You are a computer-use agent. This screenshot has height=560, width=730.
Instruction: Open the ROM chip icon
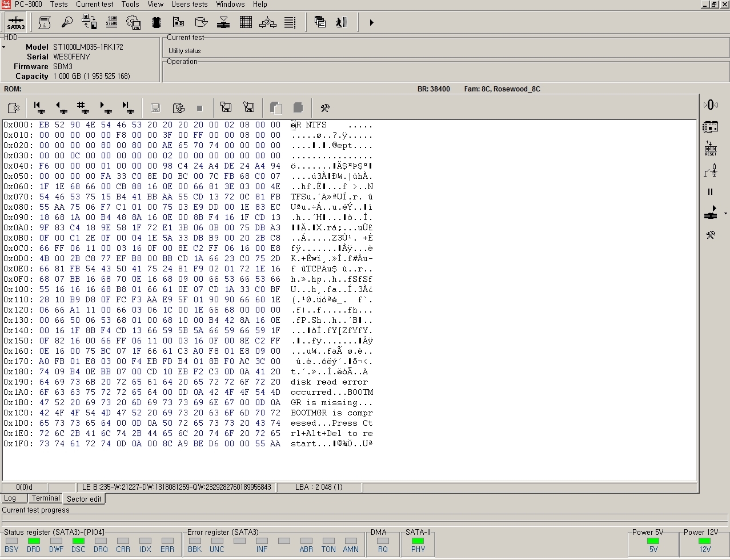pos(157,22)
